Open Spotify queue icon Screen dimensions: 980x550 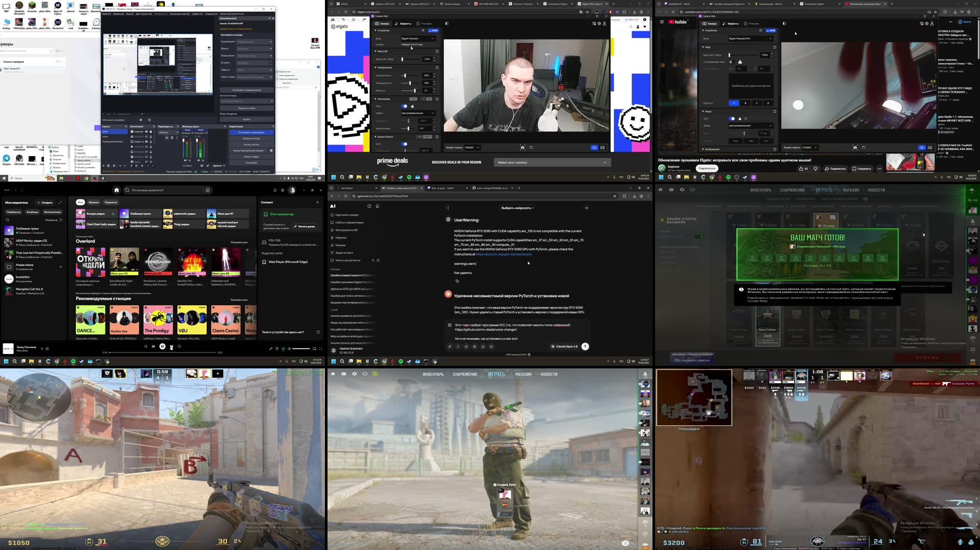(277, 349)
